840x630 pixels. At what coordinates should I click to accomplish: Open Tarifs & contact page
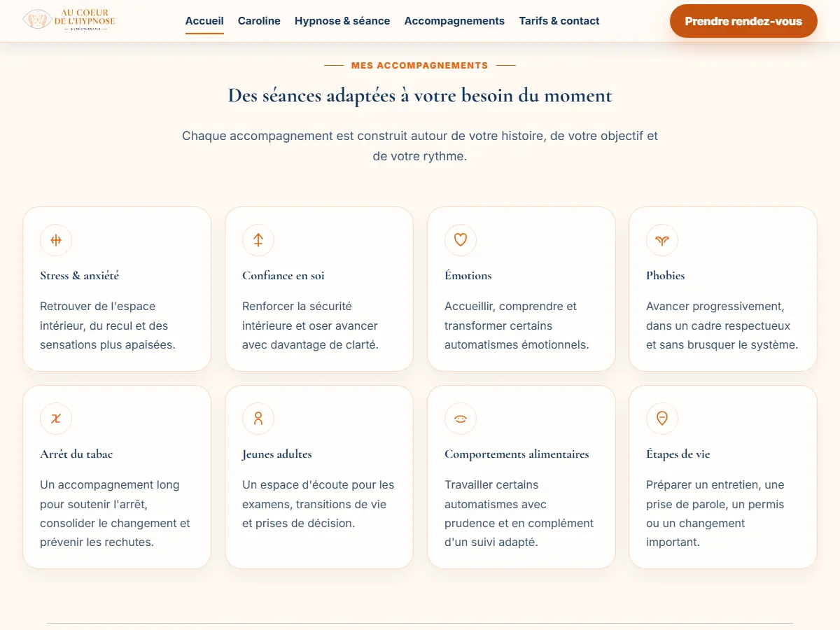click(x=559, y=21)
